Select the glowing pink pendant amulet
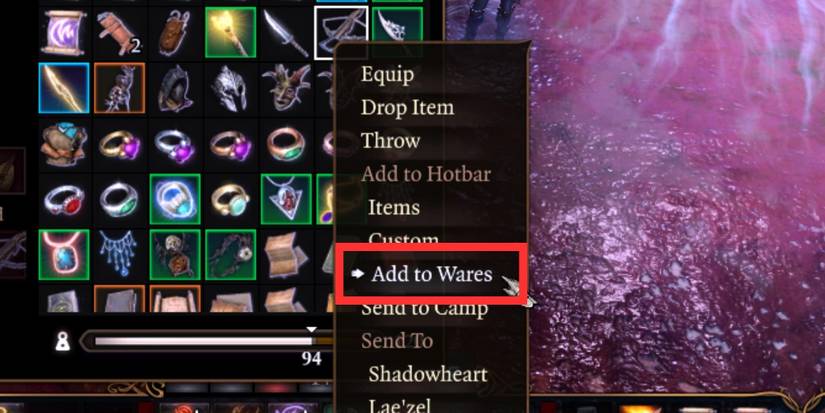Image resolution: width=825 pixels, height=413 pixels. tap(64, 255)
